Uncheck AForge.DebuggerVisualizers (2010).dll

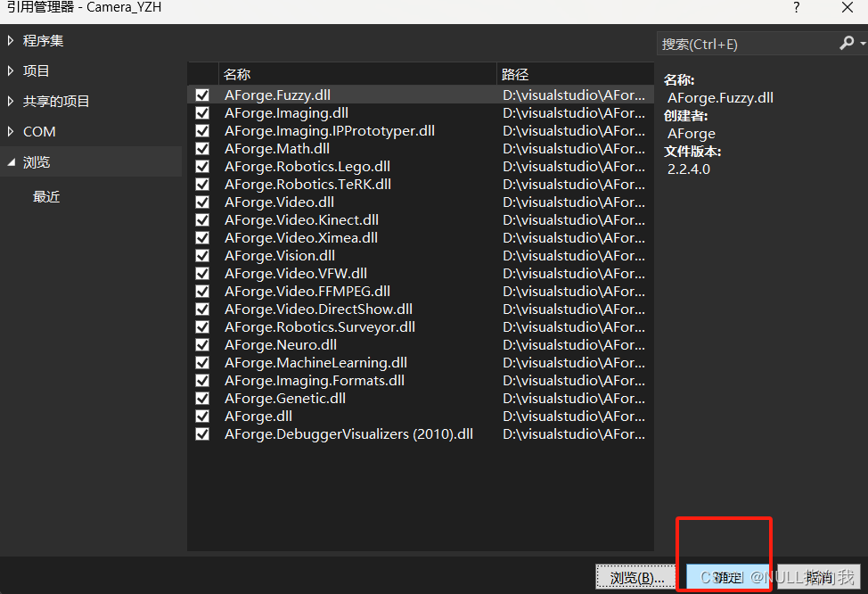pyautogui.click(x=201, y=433)
